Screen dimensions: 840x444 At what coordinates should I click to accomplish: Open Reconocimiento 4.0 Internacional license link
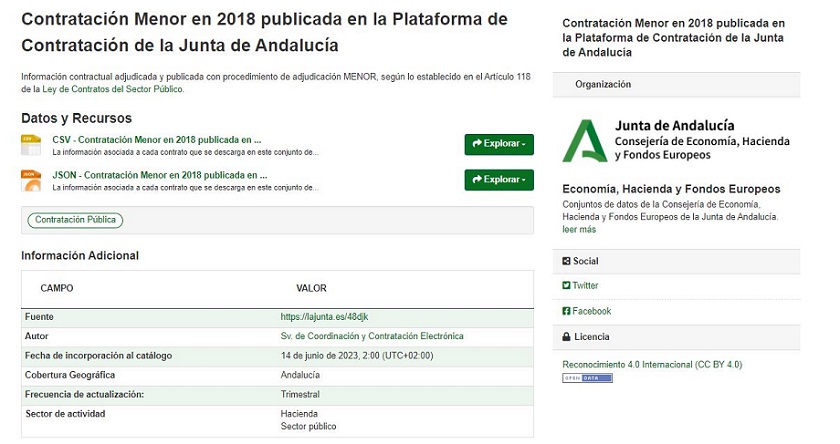(652, 365)
